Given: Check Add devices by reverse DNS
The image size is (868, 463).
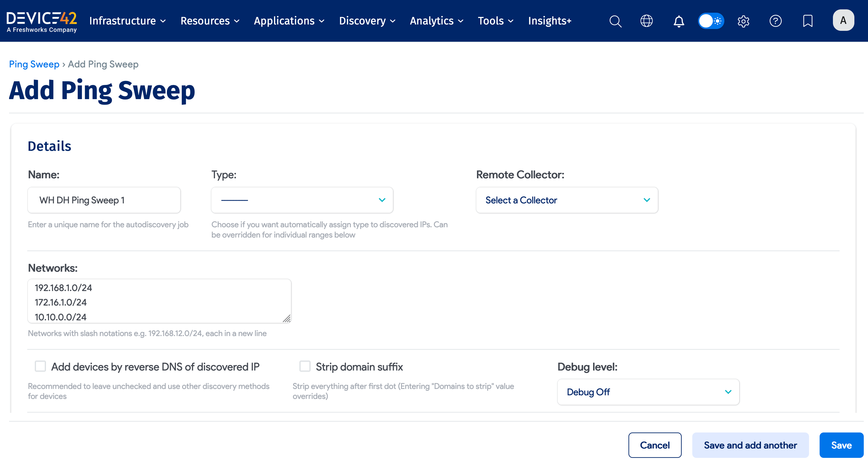Looking at the screenshot, I should pos(41,366).
